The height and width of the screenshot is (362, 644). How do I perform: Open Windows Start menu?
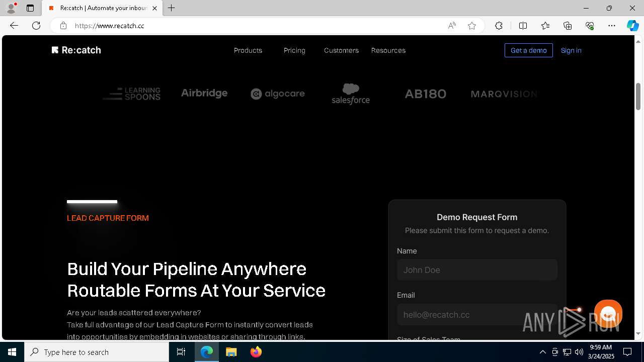point(12,352)
